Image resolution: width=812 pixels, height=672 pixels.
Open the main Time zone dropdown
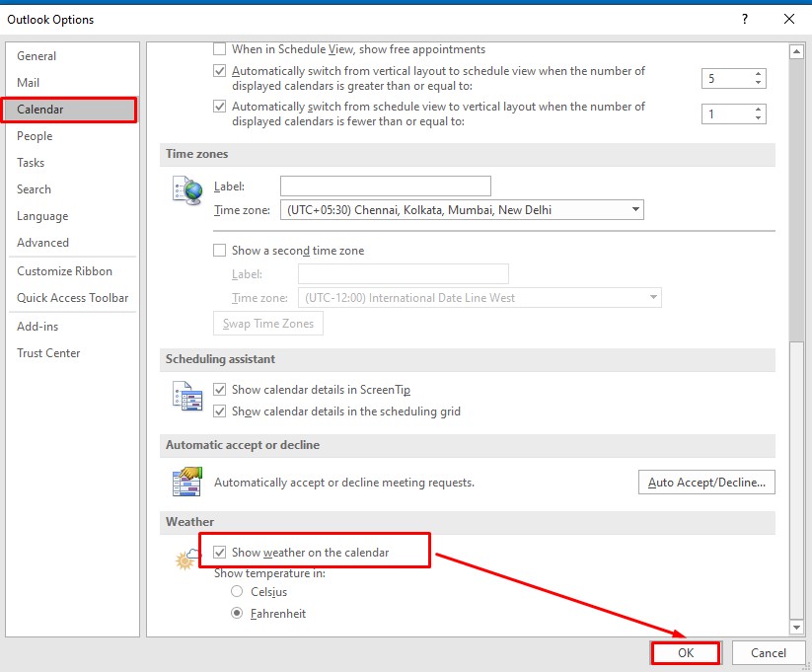pyautogui.click(x=635, y=209)
